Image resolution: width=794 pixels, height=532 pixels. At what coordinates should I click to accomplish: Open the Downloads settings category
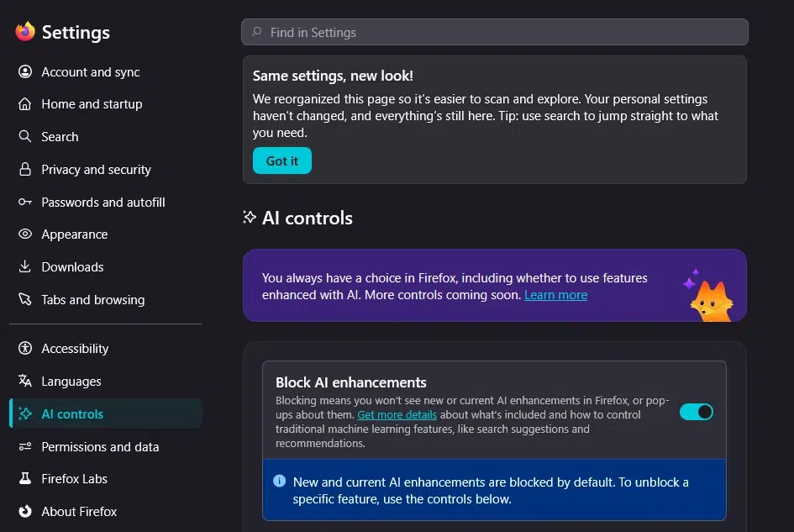point(106,266)
